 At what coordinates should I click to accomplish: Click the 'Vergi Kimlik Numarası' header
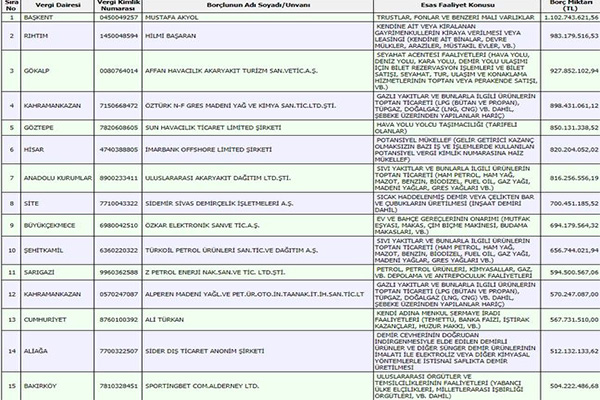[119, 5]
